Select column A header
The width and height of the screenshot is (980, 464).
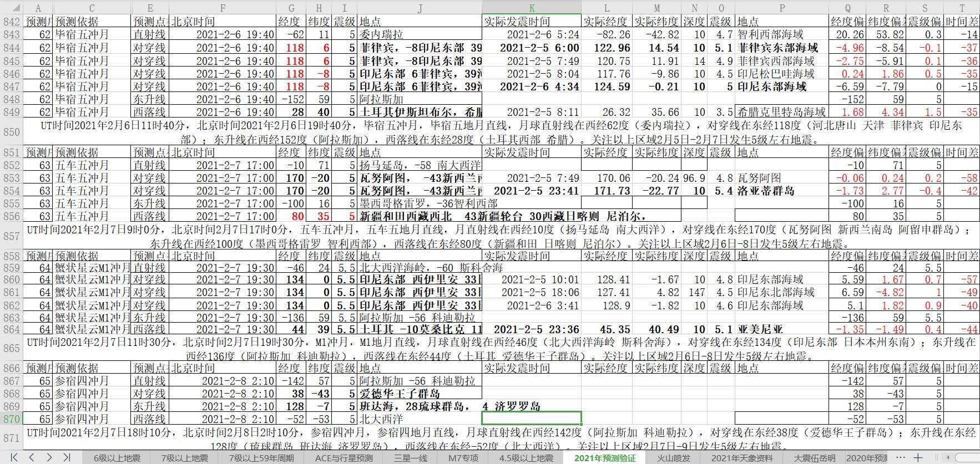(38, 8)
